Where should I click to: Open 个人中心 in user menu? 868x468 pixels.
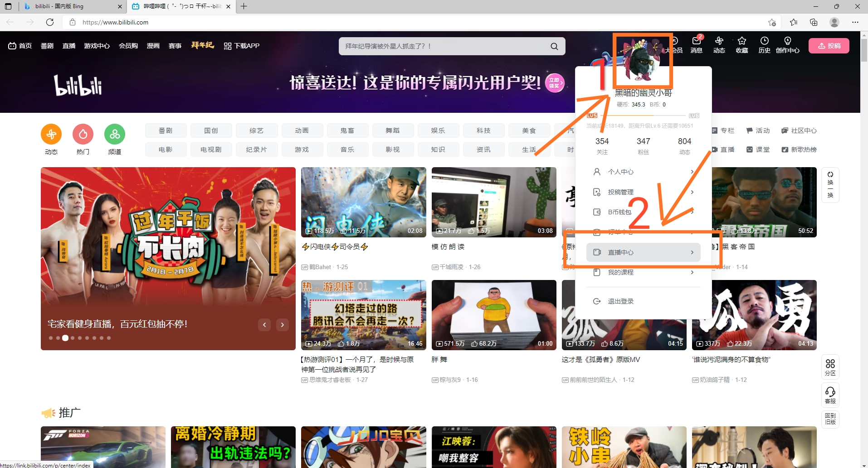(644, 172)
